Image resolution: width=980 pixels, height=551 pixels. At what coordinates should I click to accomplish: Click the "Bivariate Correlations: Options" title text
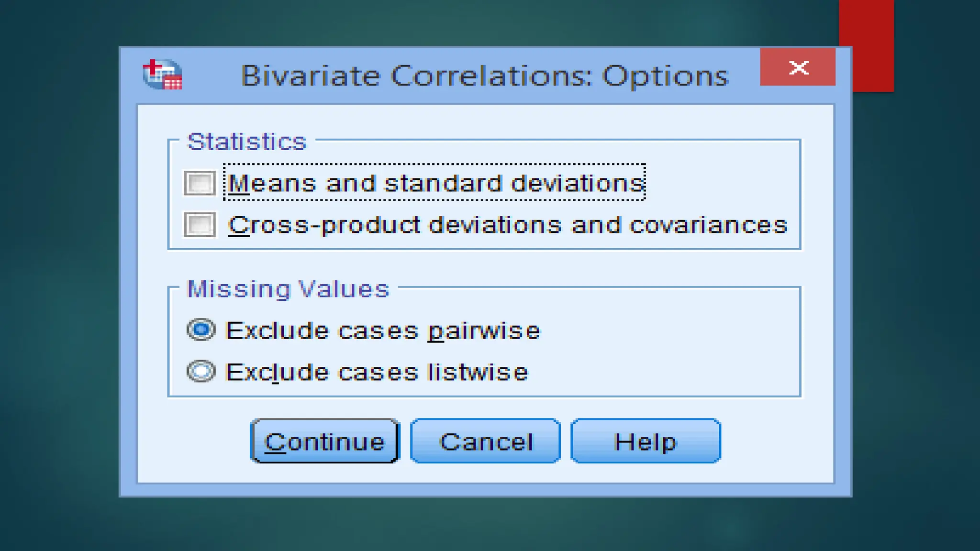[x=484, y=76]
